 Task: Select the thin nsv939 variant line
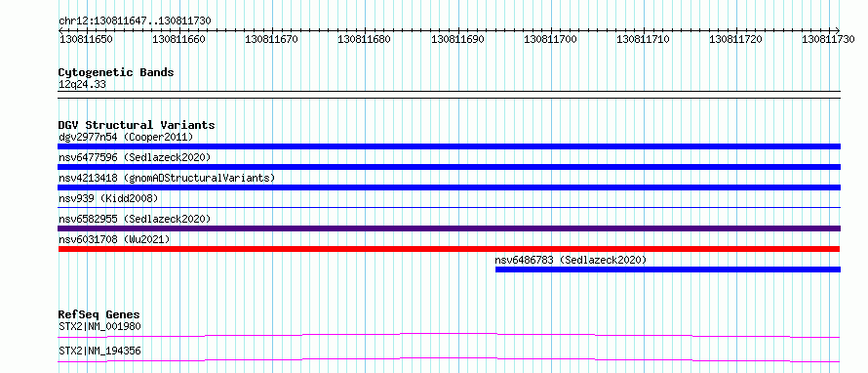click(449, 207)
